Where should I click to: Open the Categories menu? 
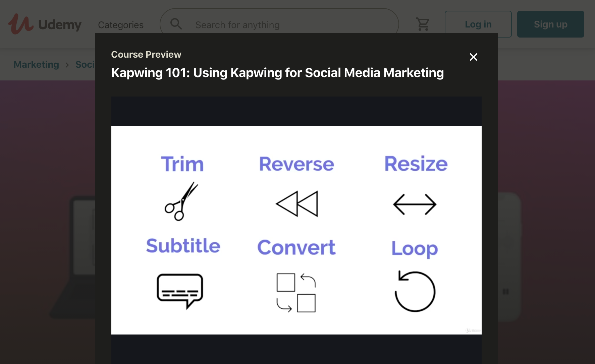click(120, 25)
